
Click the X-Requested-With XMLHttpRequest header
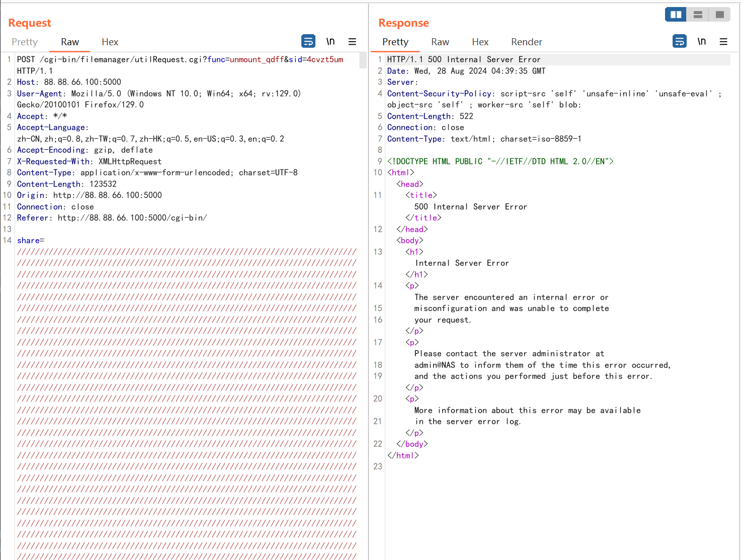click(x=90, y=161)
